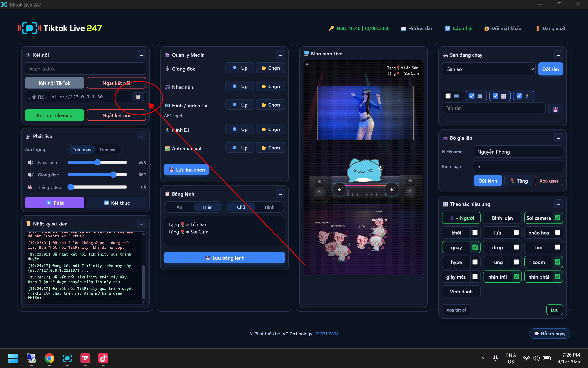This screenshot has width=588, height=368.
Task: Select the Hình option in Bảng lệnh
Action: [x=269, y=207]
